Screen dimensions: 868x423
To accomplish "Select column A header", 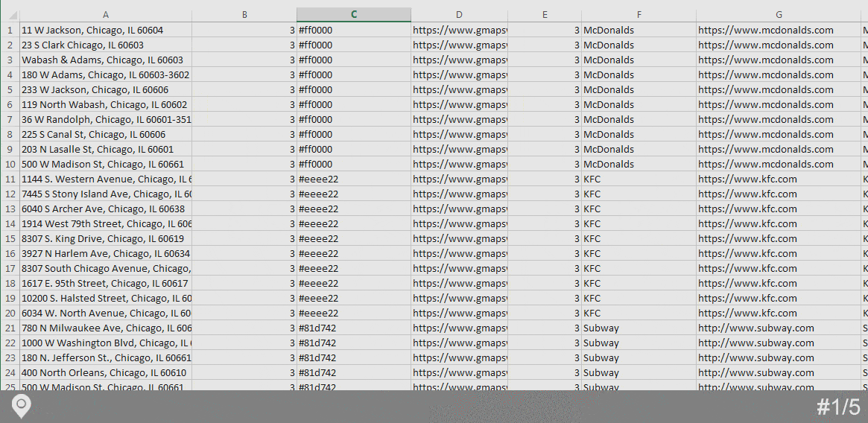I will 106,15.
